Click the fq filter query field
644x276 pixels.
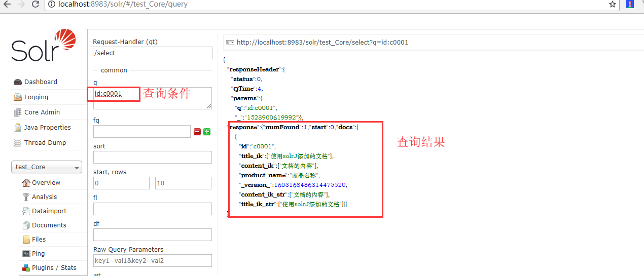point(142,132)
